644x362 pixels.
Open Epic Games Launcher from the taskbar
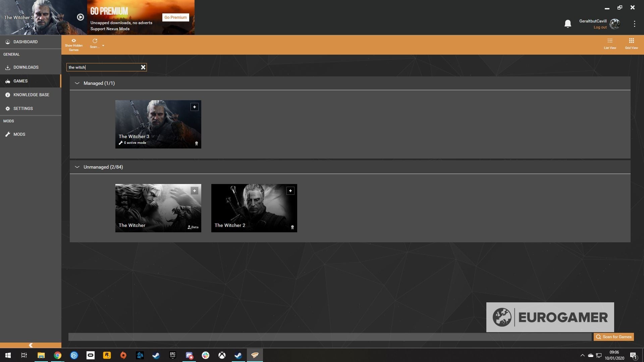[x=173, y=355]
